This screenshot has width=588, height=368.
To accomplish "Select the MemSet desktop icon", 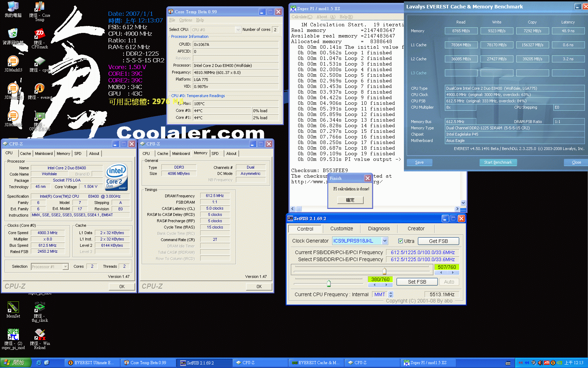I will 13,310.
